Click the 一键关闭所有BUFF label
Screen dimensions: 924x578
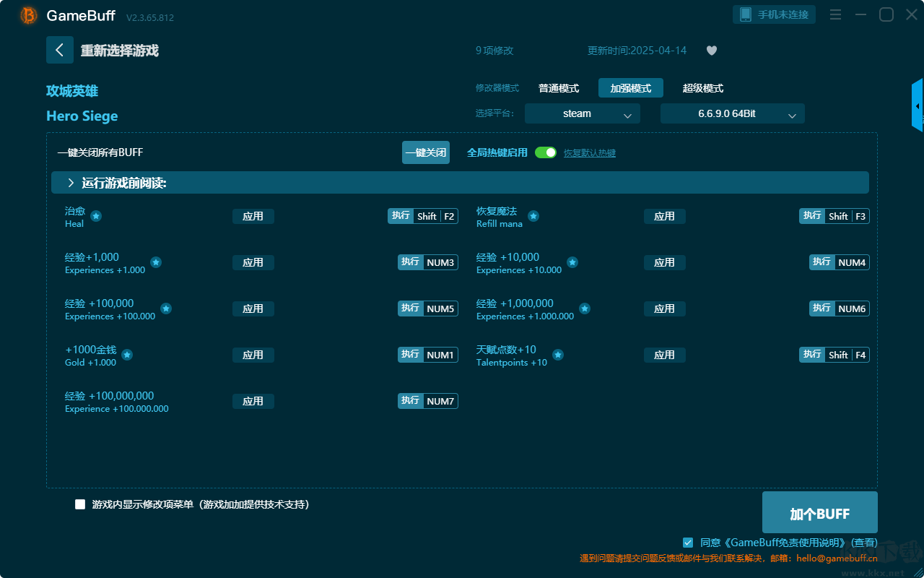(100, 152)
